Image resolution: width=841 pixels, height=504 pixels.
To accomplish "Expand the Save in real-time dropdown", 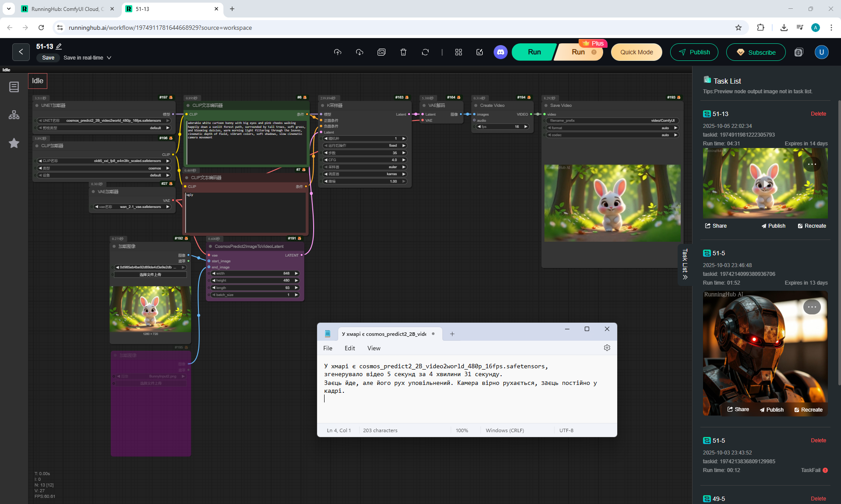I will click(x=109, y=58).
